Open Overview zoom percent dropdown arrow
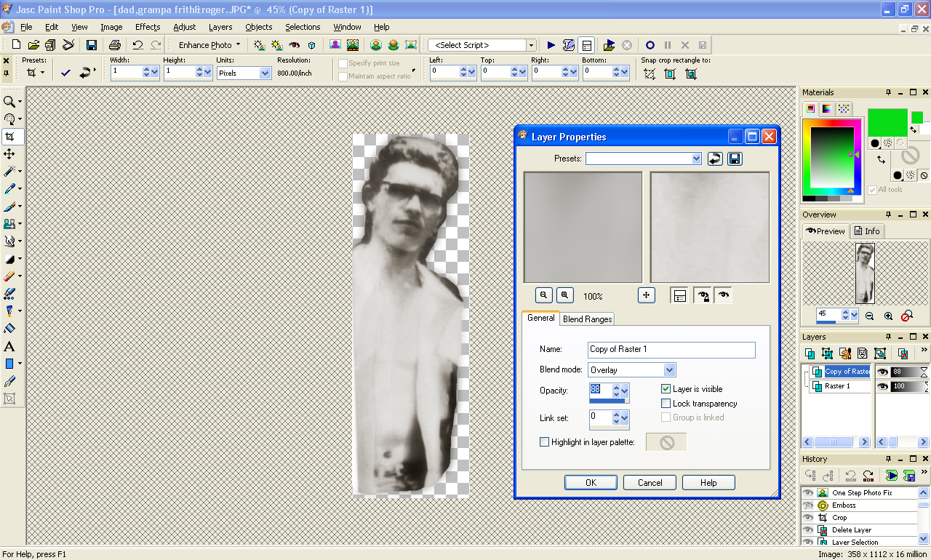 pyautogui.click(x=854, y=316)
